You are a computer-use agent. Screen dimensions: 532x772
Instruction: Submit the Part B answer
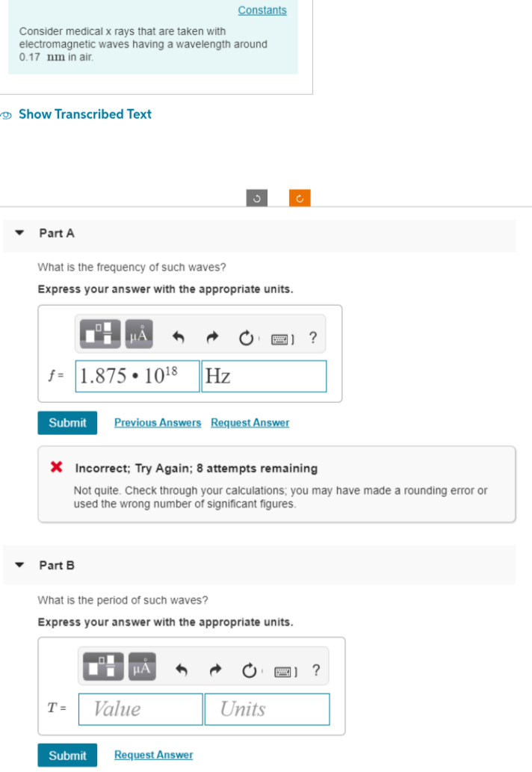coord(67,756)
